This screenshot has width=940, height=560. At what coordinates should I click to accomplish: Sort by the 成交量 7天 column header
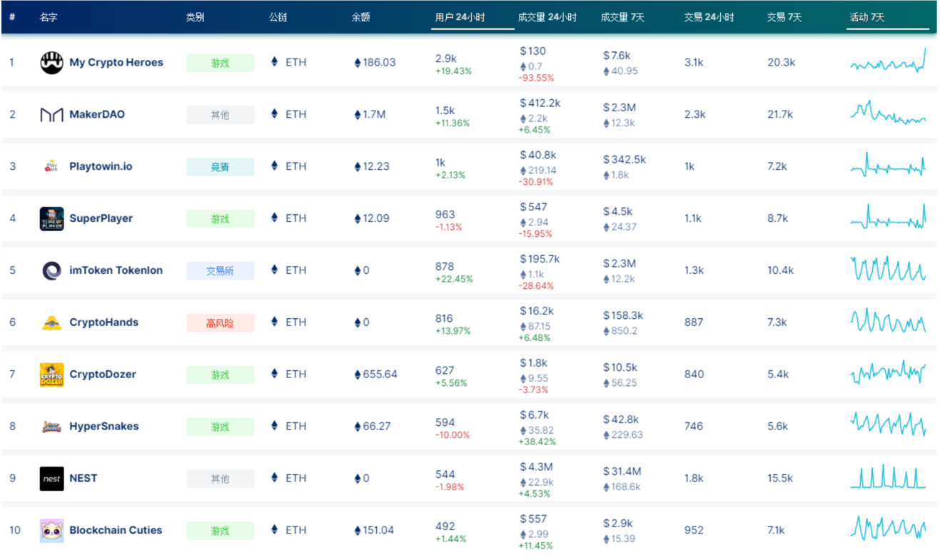pyautogui.click(x=622, y=17)
